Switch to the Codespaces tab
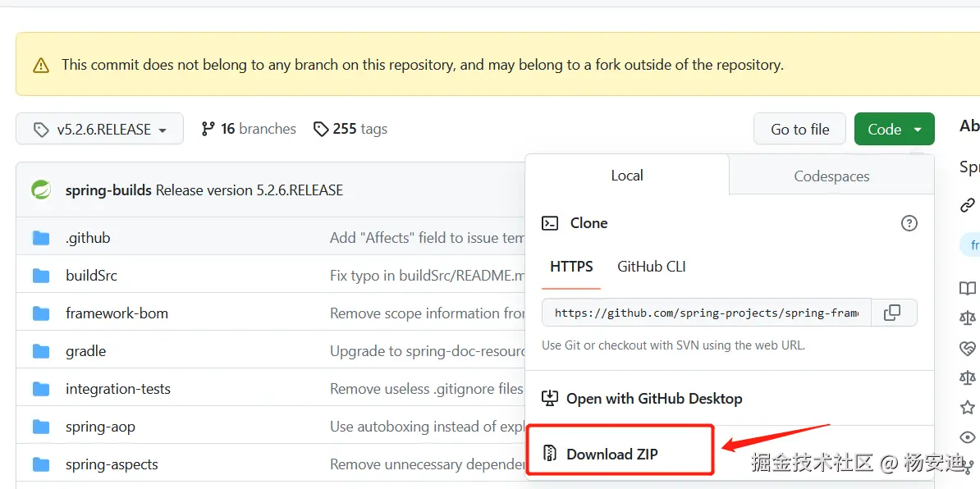 pos(831,176)
